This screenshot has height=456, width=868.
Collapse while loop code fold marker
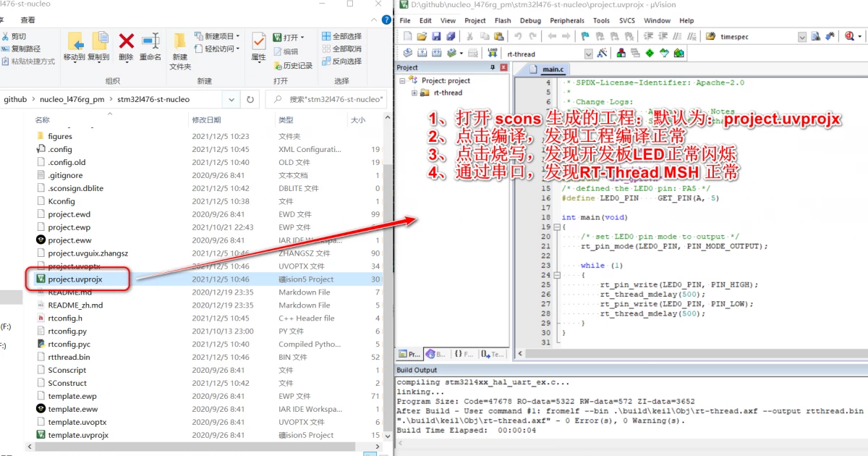pyautogui.click(x=556, y=275)
